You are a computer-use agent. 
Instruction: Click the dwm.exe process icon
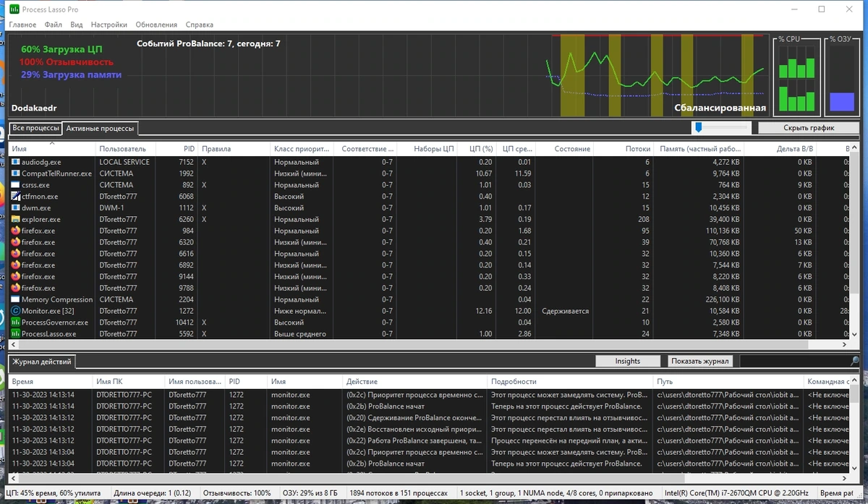click(x=15, y=208)
